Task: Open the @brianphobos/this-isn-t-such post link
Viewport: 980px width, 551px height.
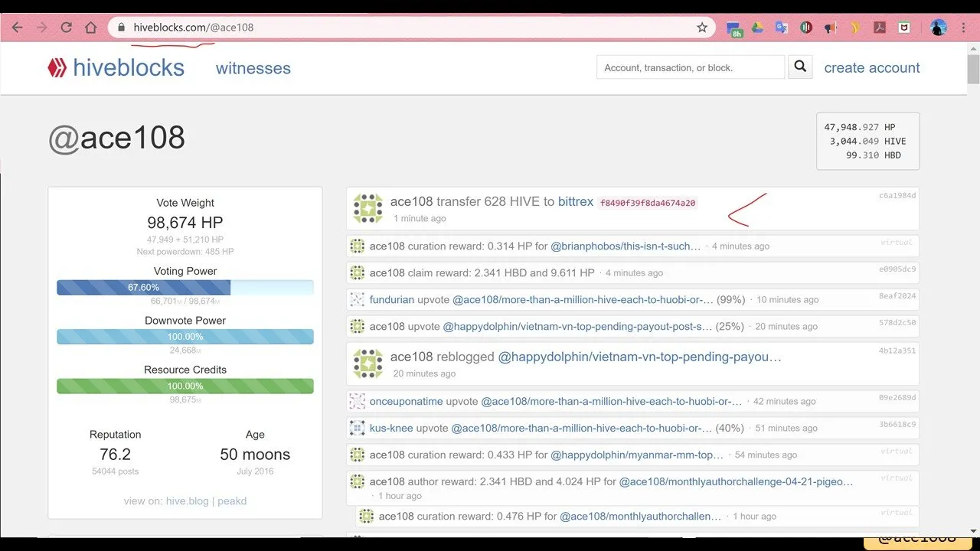Action: point(626,246)
